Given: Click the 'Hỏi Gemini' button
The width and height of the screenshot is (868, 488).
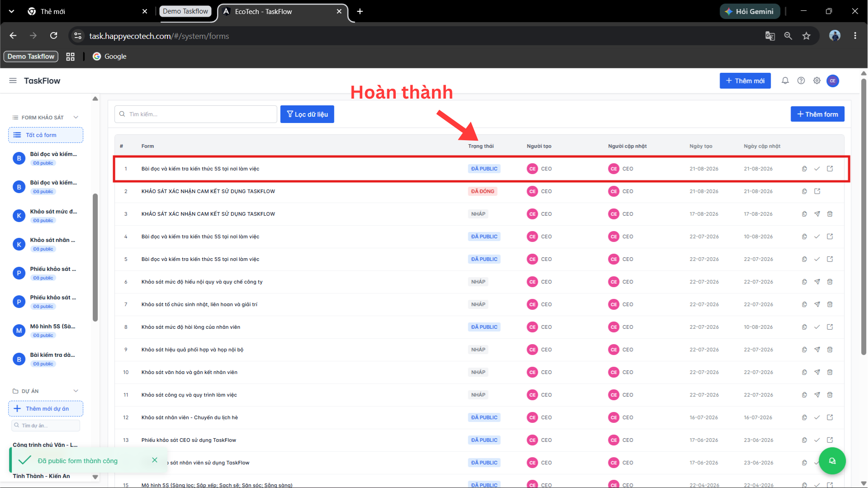Looking at the screenshot, I should tap(749, 11).
